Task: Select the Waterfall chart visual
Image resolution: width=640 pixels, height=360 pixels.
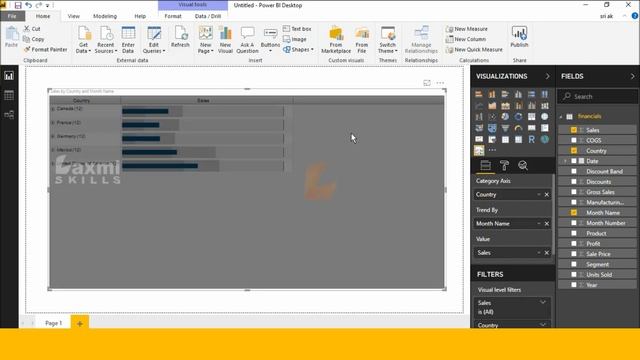Action: pyautogui.click(x=479, y=117)
